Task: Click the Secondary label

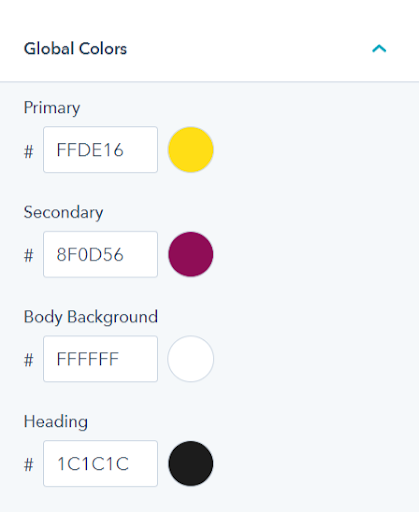Action: 63,213
